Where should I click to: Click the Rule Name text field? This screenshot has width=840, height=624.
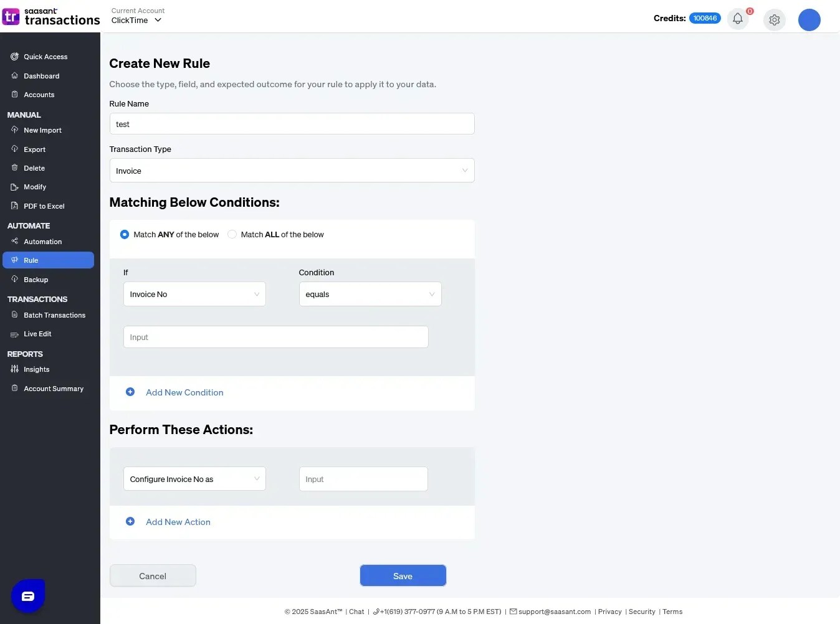pyautogui.click(x=292, y=124)
